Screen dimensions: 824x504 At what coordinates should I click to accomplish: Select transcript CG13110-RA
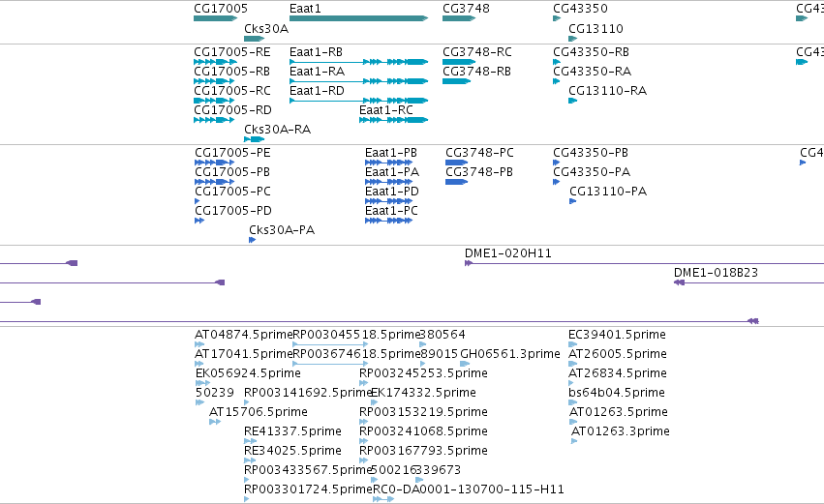point(607,91)
